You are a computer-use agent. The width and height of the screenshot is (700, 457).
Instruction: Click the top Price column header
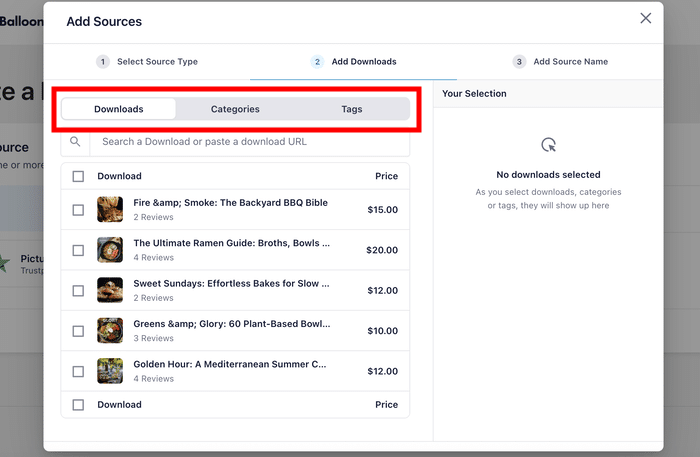point(387,176)
